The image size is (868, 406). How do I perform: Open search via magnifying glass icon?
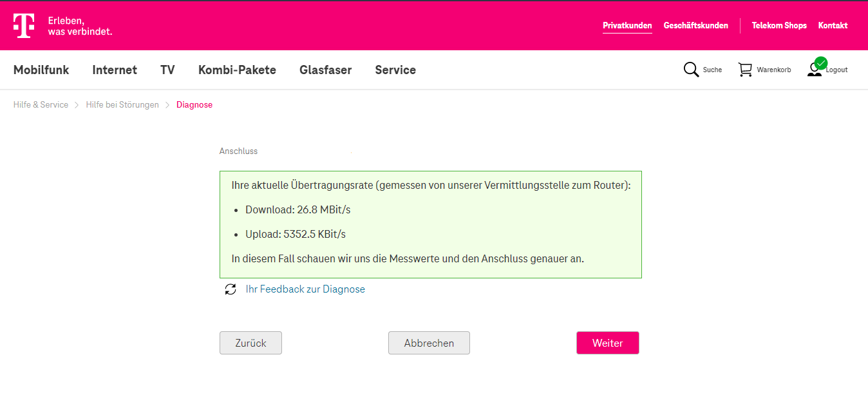(x=691, y=70)
